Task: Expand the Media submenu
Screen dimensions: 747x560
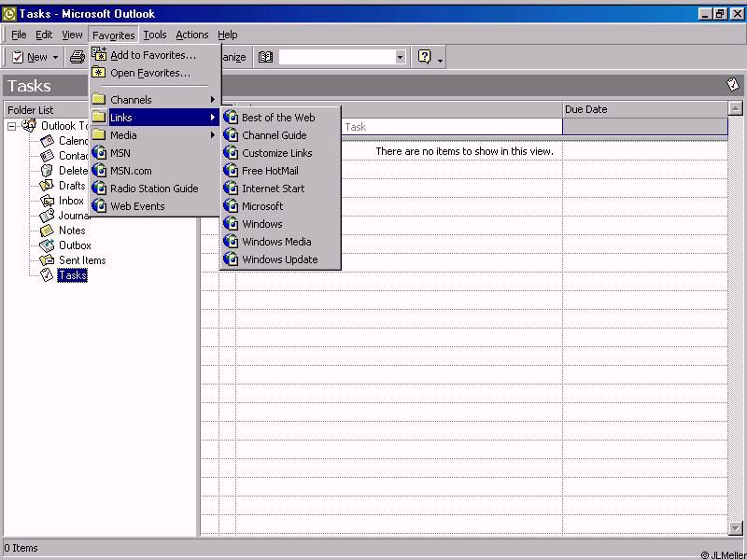Action: (x=155, y=135)
